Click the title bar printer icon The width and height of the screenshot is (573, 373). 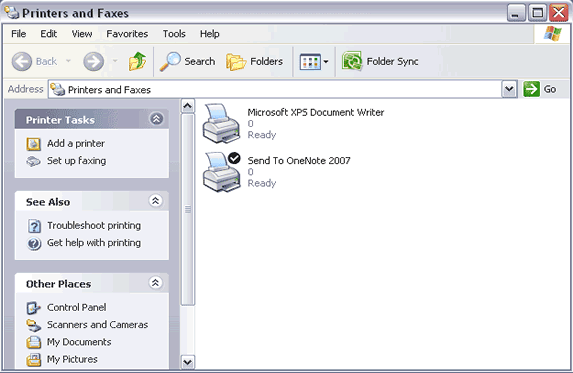(x=12, y=12)
